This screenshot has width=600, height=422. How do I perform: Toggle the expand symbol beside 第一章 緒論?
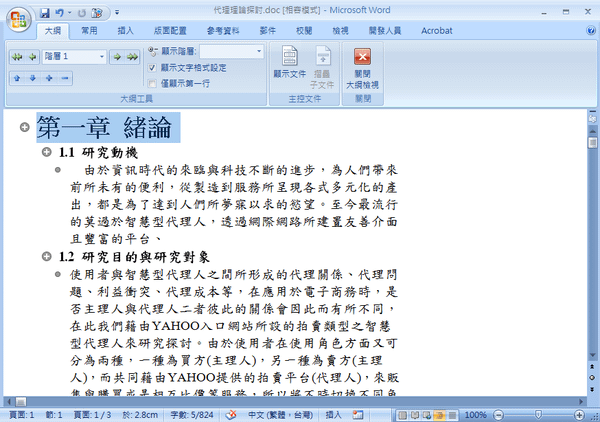(24, 127)
